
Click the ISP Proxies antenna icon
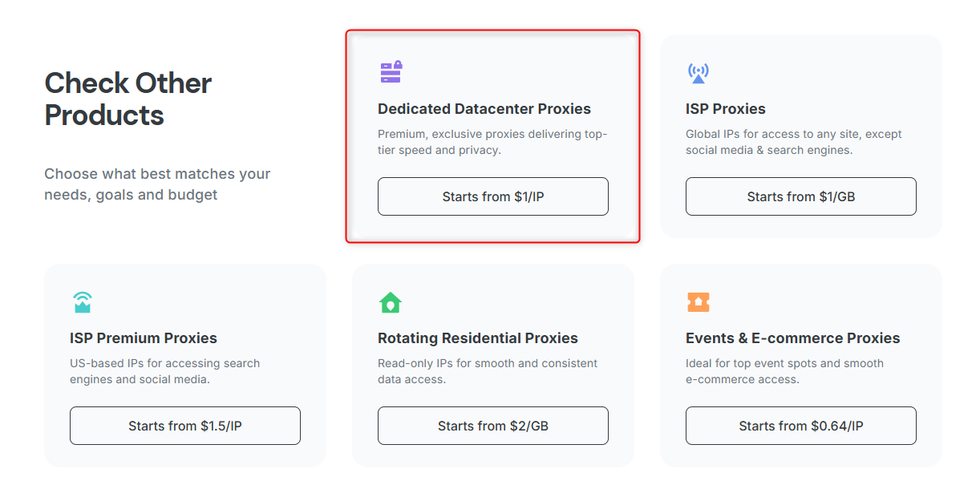[699, 73]
